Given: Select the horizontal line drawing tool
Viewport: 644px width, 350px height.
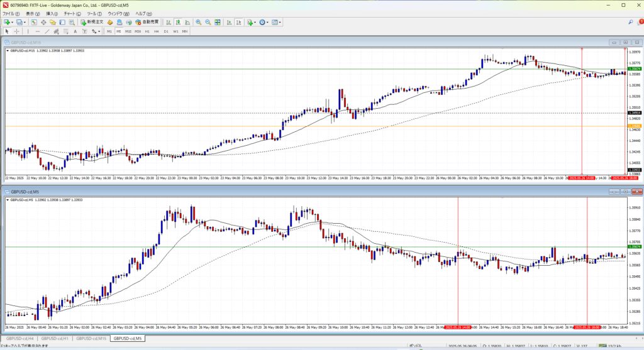Looking at the screenshot, I should (x=38, y=31).
